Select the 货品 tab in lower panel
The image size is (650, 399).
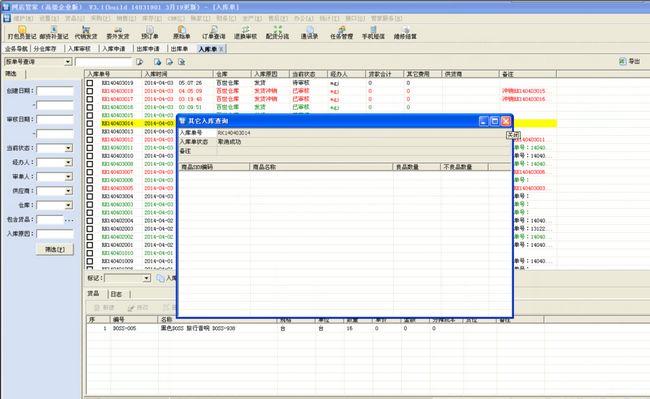(93, 294)
